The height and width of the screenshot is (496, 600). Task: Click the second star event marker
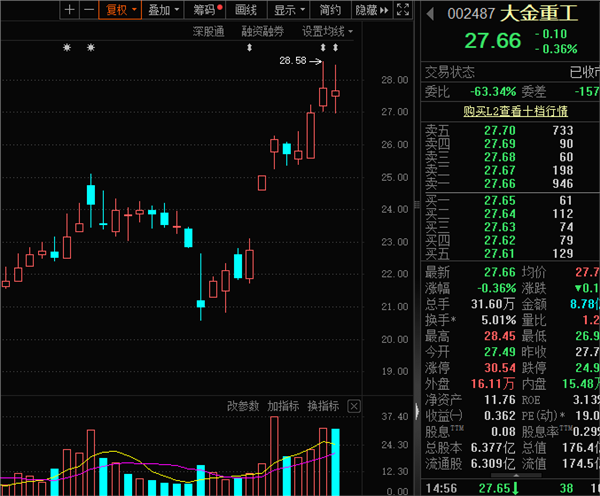(91, 47)
